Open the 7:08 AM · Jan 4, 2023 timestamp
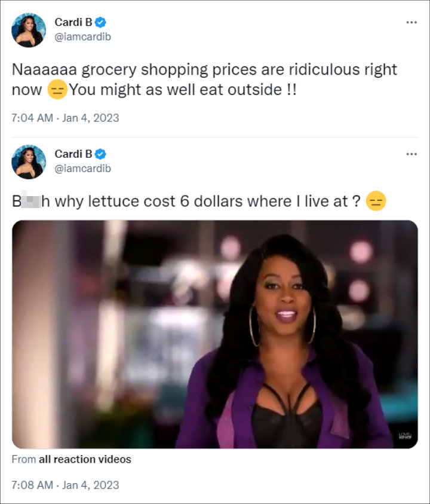Viewport: 430px width, 504px height. [x=65, y=485]
